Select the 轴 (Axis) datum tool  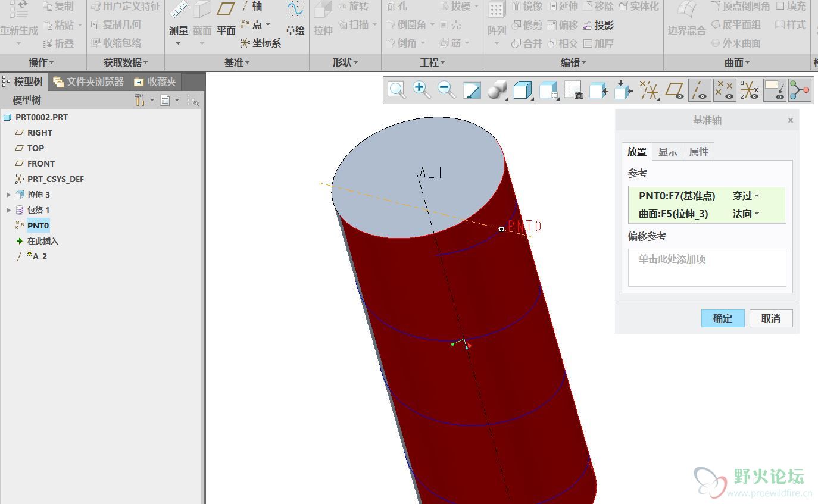tap(252, 6)
